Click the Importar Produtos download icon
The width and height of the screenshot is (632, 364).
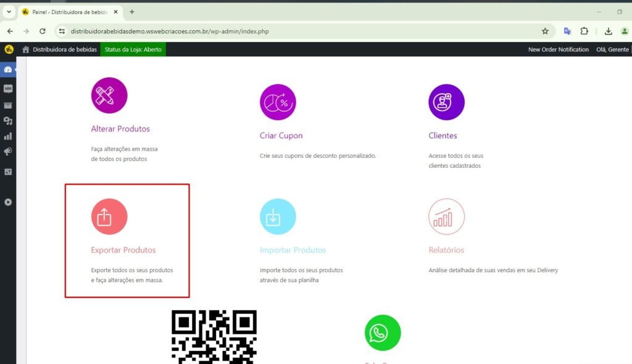tap(278, 217)
